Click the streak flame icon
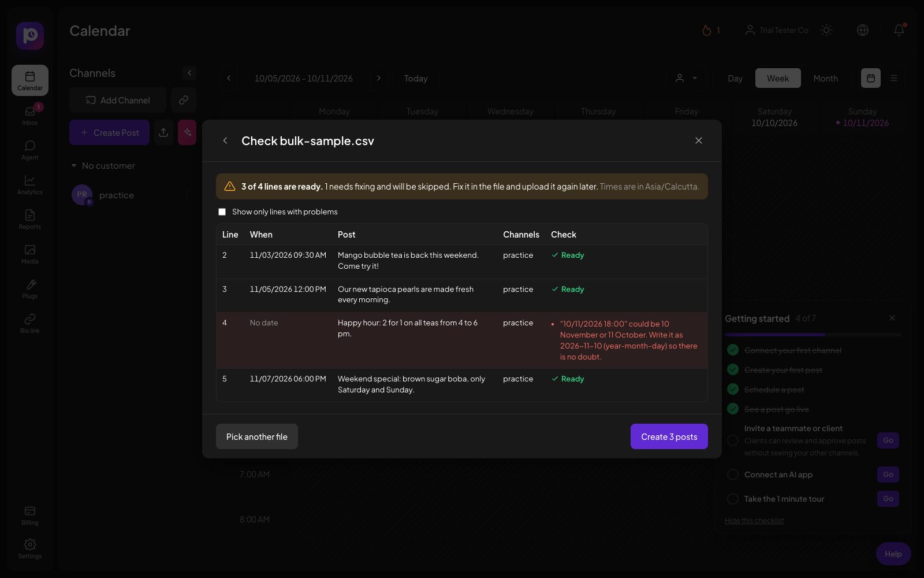This screenshot has width=924, height=578. pyautogui.click(x=706, y=30)
